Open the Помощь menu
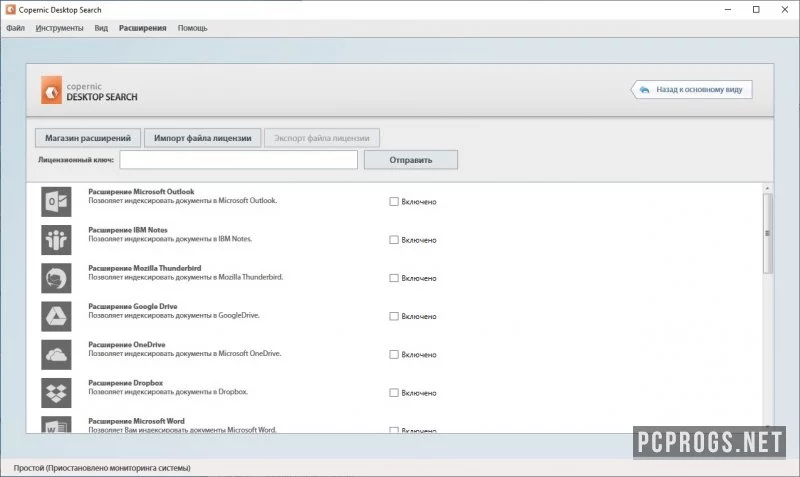Viewport: 800px width, 477px height. coord(192,28)
